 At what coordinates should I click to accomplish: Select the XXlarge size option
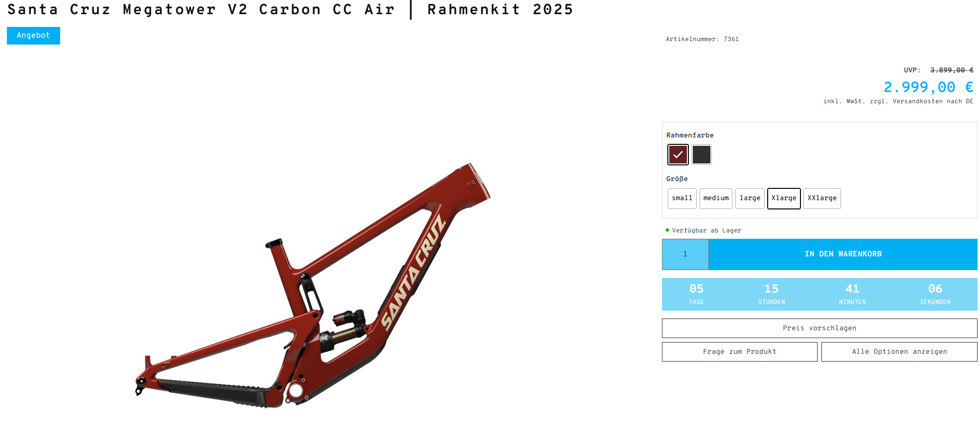pyautogui.click(x=822, y=198)
